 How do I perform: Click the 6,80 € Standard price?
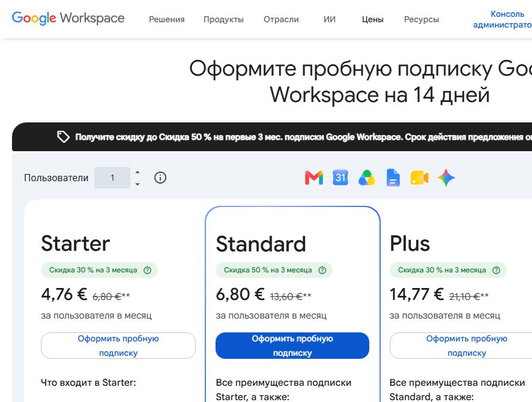[240, 294]
